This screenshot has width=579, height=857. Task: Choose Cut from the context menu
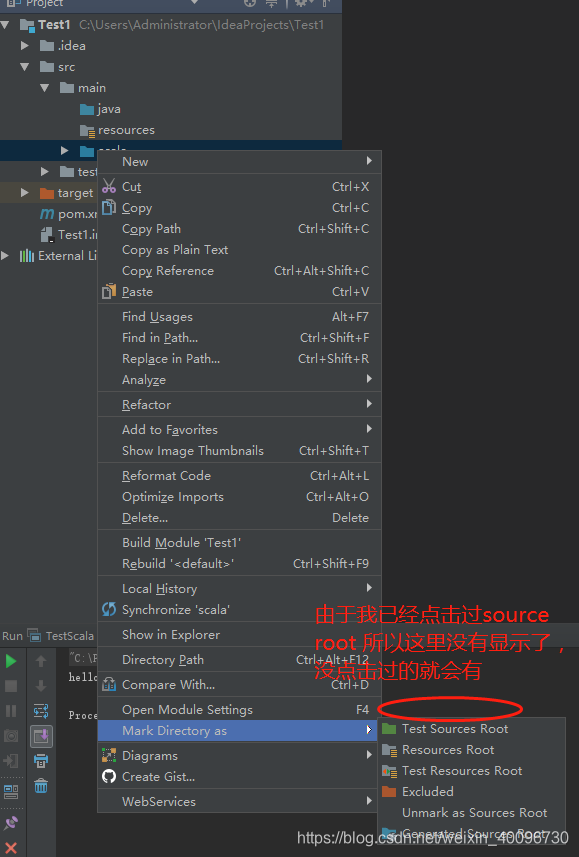click(x=239, y=187)
